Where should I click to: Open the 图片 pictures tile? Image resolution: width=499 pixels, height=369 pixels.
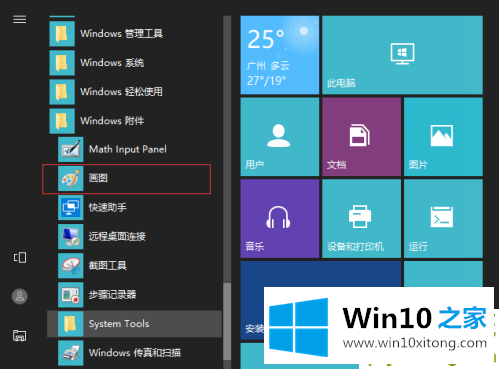coord(443,137)
